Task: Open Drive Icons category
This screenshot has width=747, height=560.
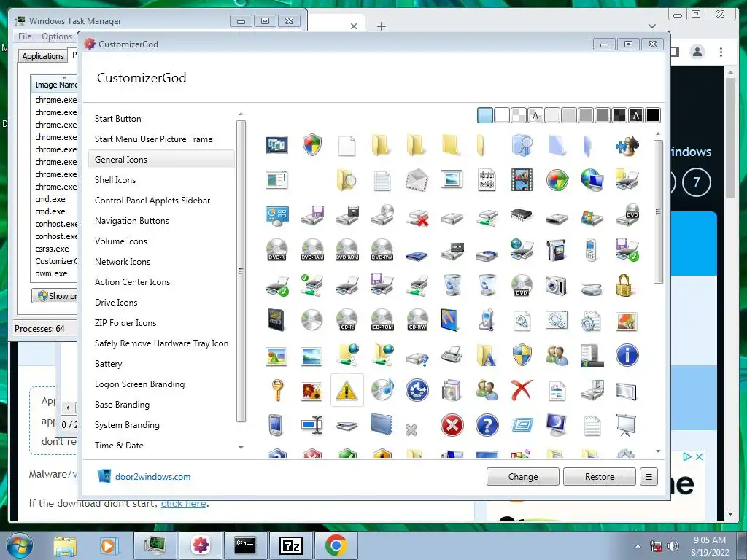Action: click(x=116, y=303)
